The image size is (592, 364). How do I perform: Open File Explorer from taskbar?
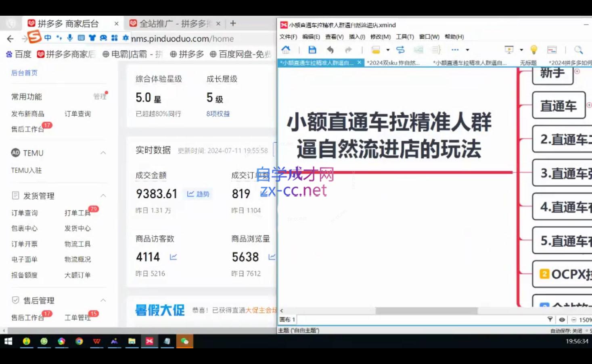(x=132, y=341)
